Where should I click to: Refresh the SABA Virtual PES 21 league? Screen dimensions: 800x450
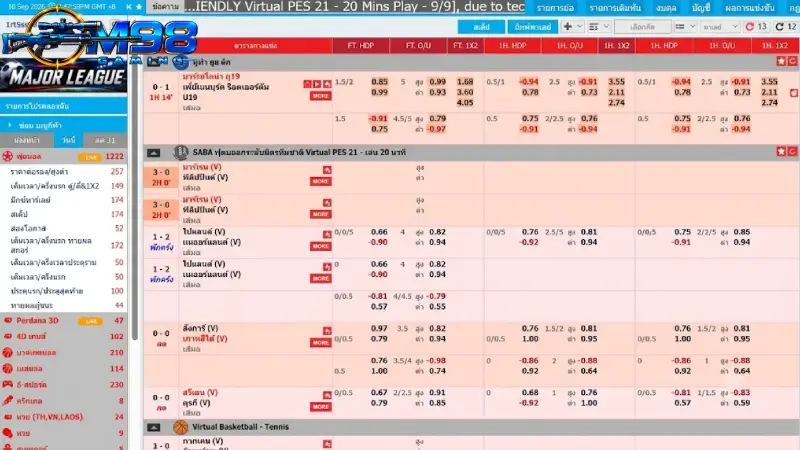(x=792, y=152)
